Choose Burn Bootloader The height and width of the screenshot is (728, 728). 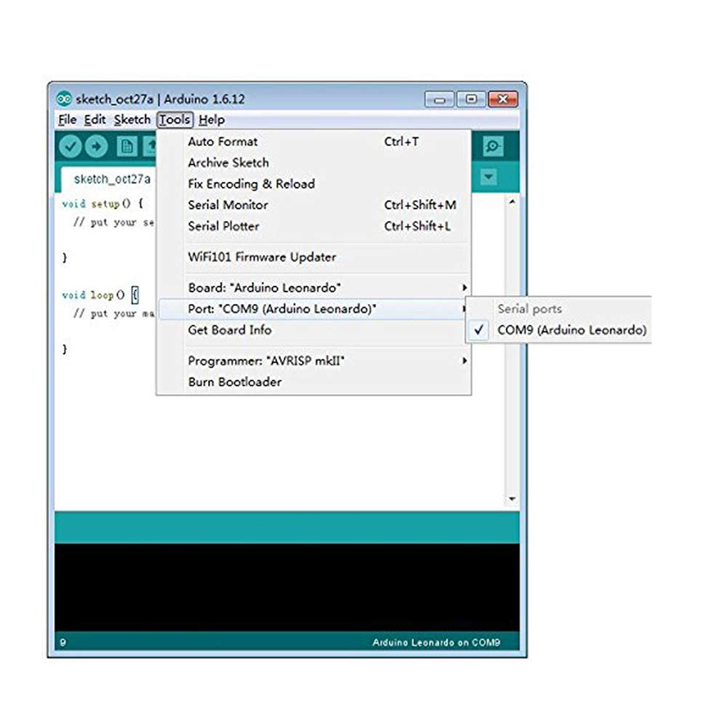(x=234, y=382)
